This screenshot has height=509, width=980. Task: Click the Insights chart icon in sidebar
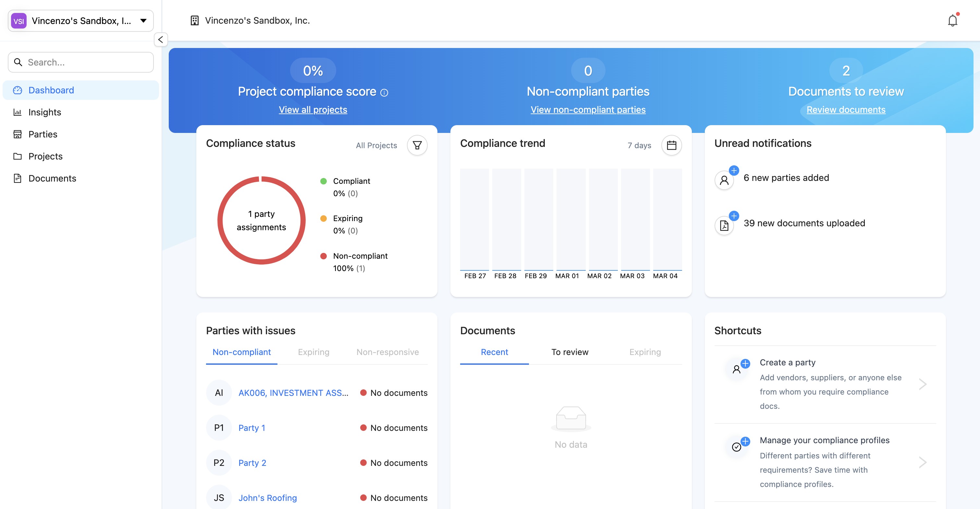tap(18, 112)
